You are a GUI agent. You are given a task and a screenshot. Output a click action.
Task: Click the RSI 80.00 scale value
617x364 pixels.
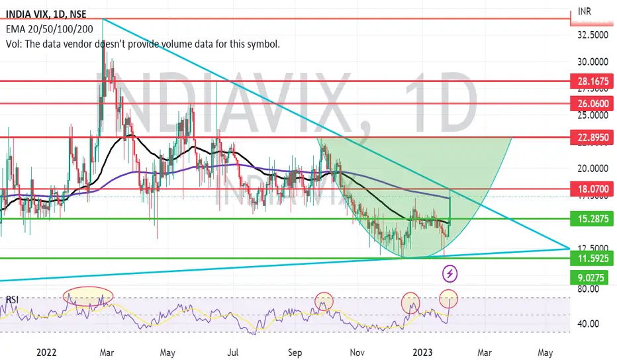click(589, 289)
